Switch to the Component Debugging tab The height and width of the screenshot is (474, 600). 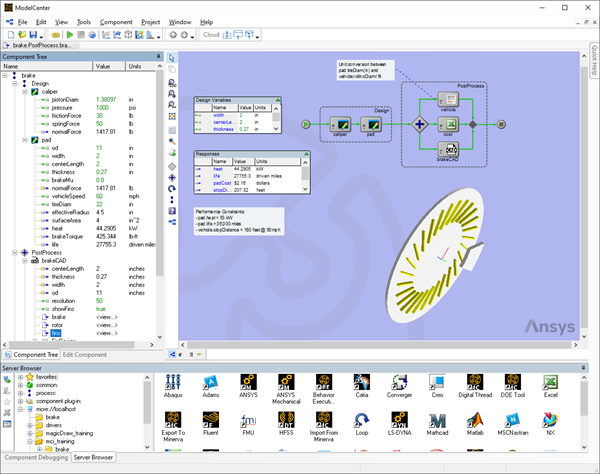point(35,457)
